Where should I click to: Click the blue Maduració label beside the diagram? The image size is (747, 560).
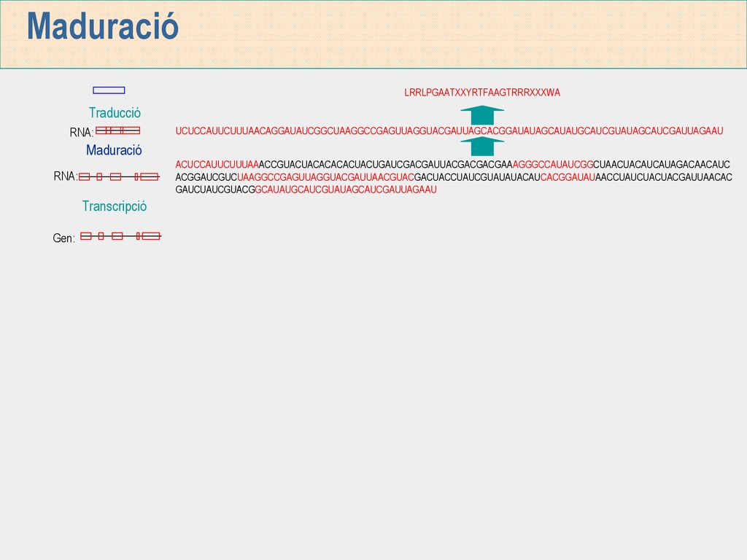click(114, 150)
